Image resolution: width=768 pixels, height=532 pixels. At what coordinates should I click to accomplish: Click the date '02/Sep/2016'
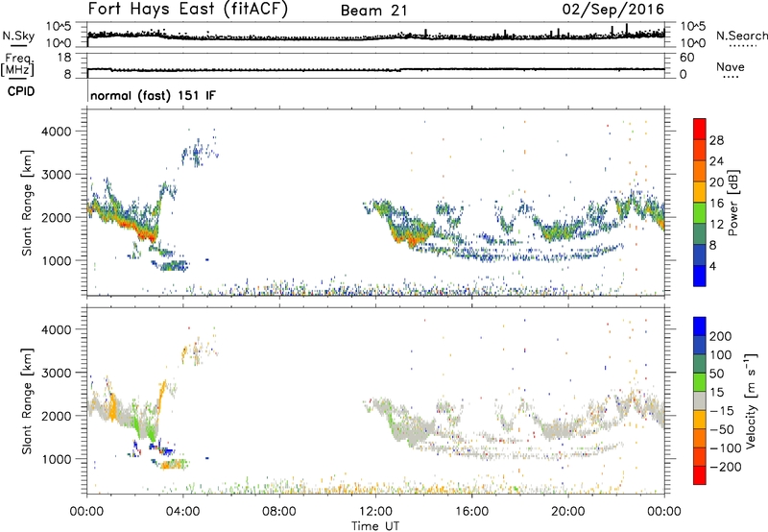point(612,9)
